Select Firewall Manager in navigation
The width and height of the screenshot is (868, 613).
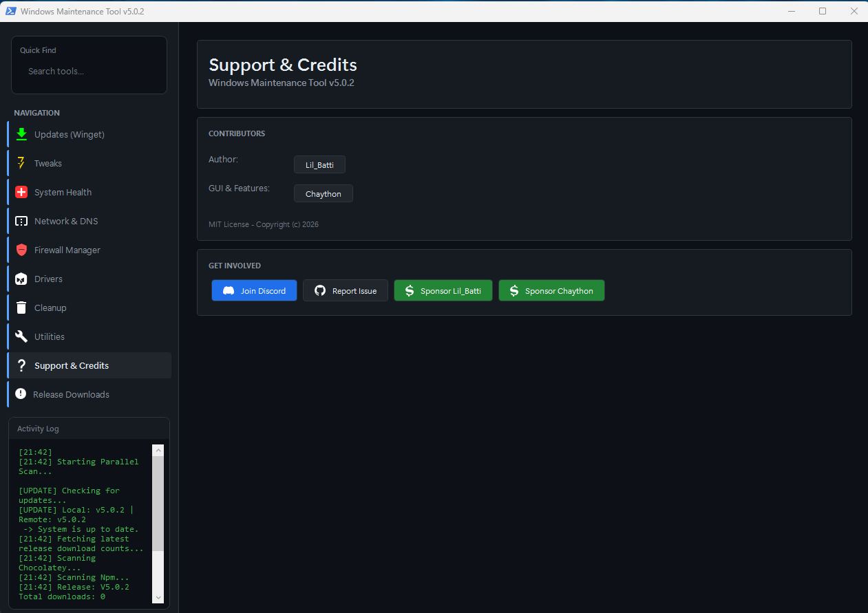click(89, 250)
